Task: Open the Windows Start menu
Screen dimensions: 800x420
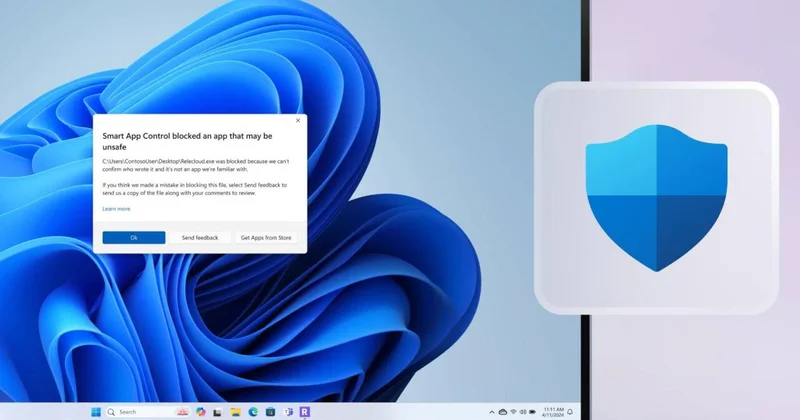Action: [x=96, y=412]
